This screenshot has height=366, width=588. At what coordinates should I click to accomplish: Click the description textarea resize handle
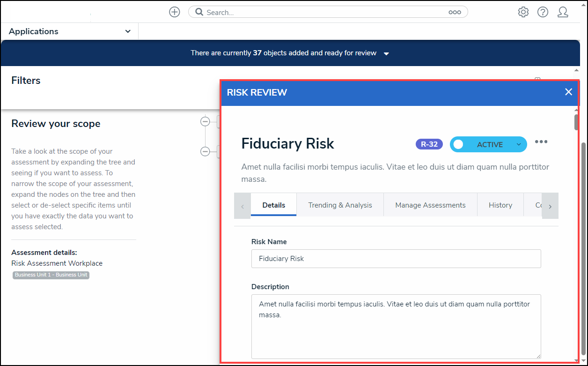tap(538, 356)
